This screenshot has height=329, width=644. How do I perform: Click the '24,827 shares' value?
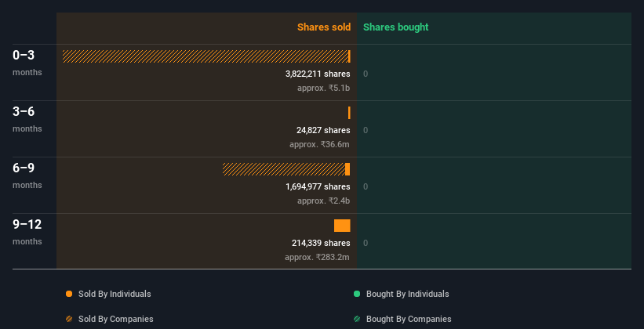[x=323, y=131]
